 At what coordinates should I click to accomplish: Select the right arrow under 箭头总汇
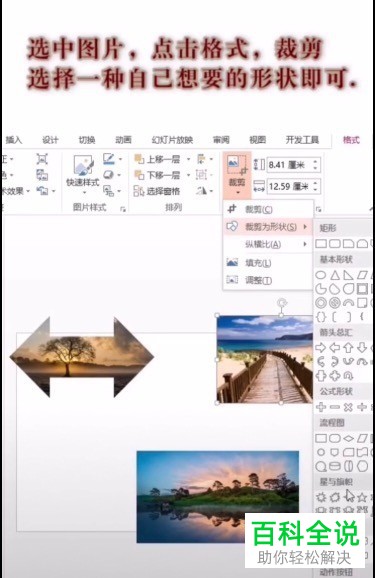tap(321, 348)
